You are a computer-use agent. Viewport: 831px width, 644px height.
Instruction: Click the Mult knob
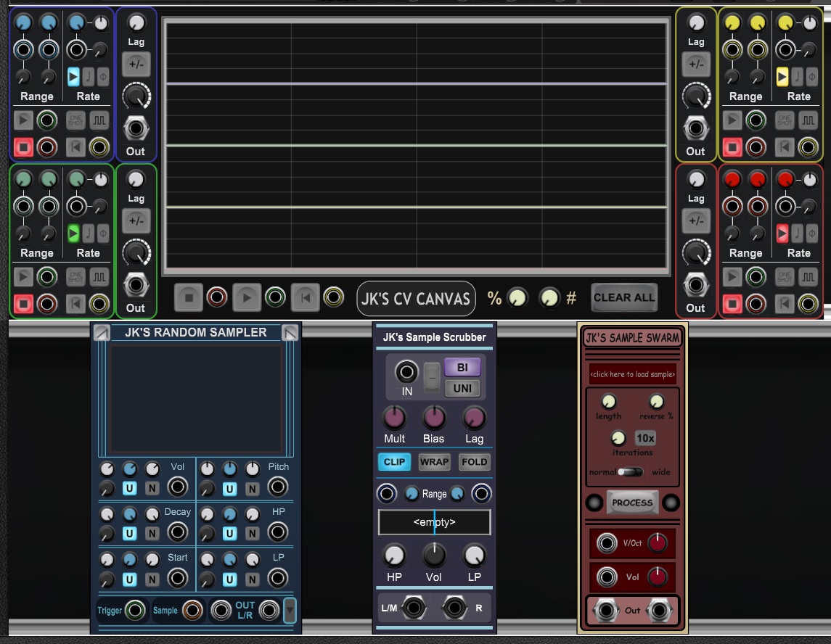[x=394, y=418]
